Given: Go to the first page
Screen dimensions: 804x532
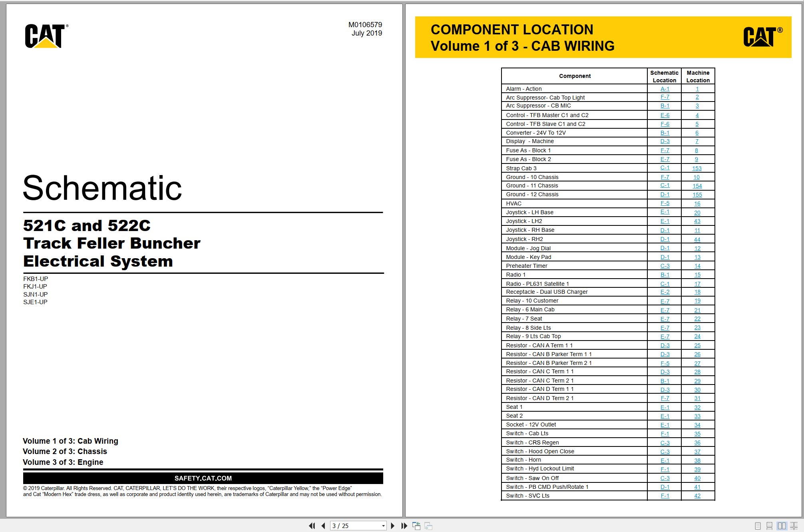Looking at the screenshot, I should (312, 526).
